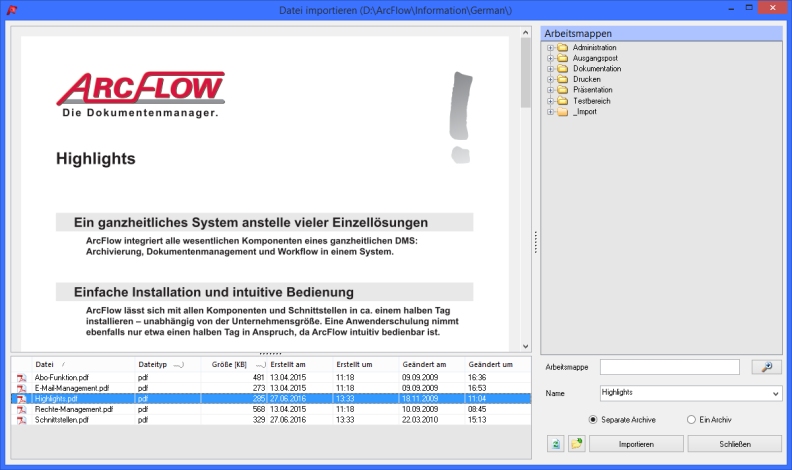Expand the Ausgangspost tree node
This screenshot has width=792, height=470.
551,58
